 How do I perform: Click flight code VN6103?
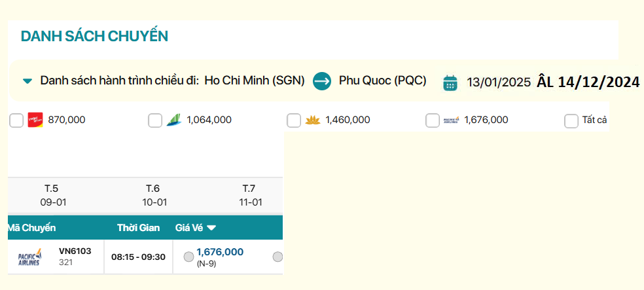75,251
